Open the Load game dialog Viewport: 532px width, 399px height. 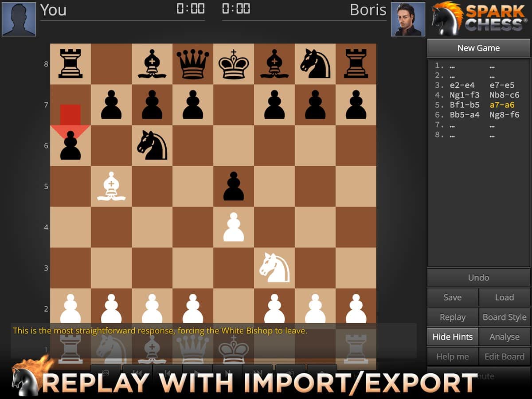505,297
